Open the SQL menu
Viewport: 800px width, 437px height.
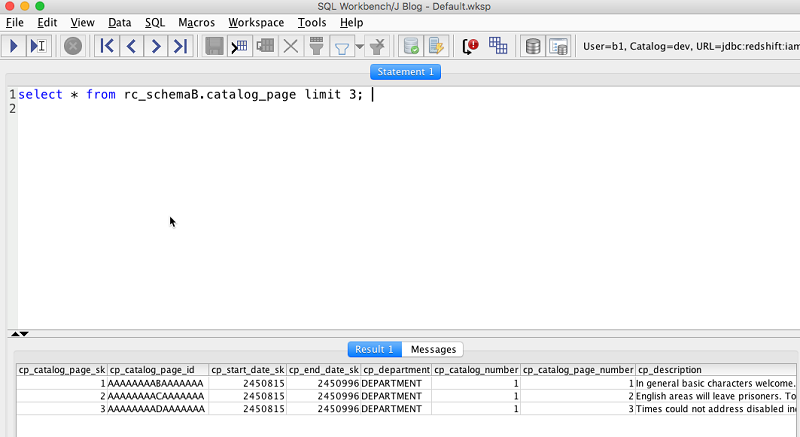point(155,22)
